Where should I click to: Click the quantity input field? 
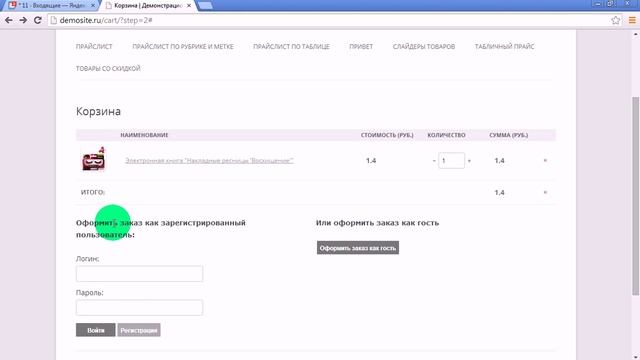[x=451, y=160]
